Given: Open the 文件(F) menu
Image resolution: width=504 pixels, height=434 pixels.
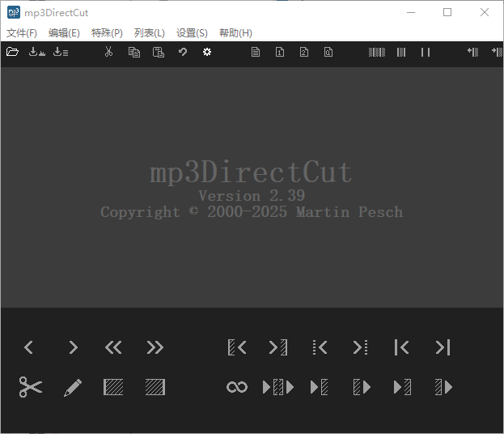Looking at the screenshot, I should pyautogui.click(x=22, y=33).
